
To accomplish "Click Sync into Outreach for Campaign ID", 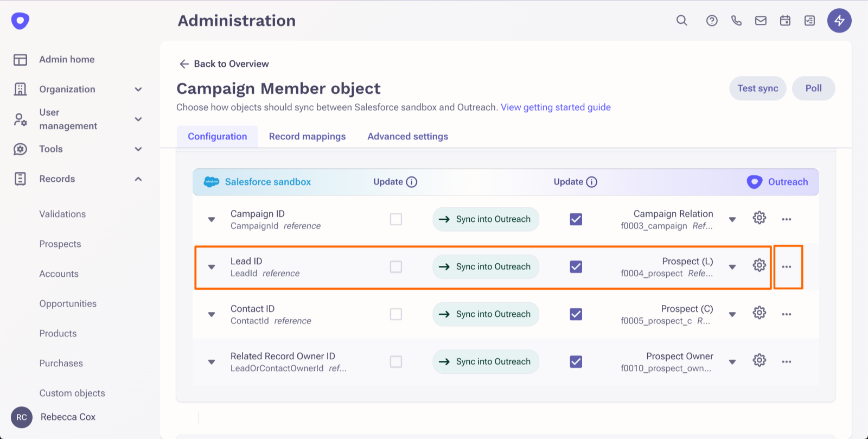I will (486, 219).
